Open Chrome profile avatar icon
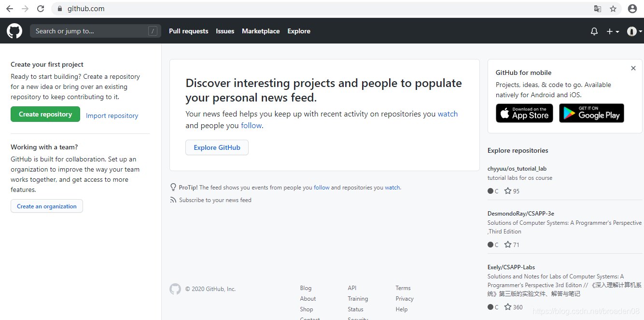 click(632, 9)
